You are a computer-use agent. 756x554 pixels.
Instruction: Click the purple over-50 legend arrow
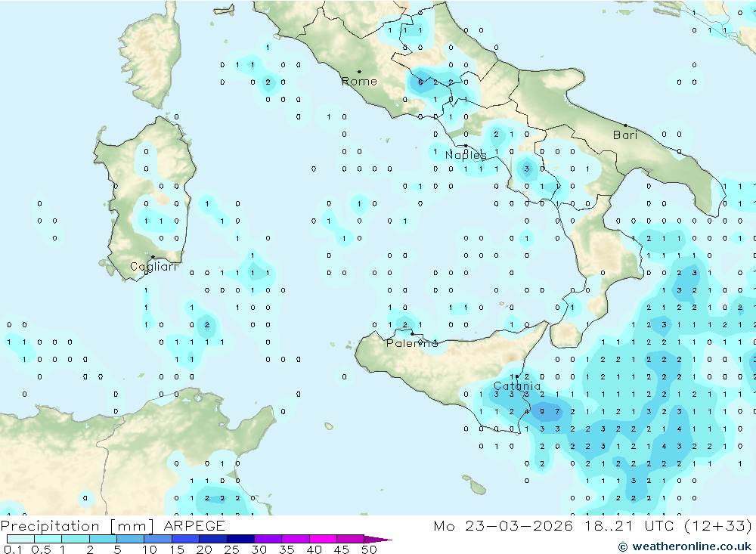[x=377, y=539]
